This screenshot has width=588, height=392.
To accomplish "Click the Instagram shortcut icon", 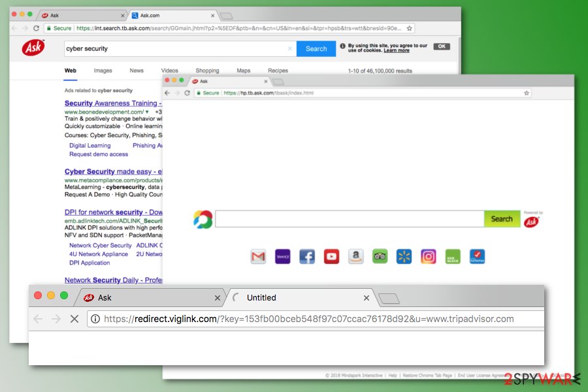I will tap(428, 257).
